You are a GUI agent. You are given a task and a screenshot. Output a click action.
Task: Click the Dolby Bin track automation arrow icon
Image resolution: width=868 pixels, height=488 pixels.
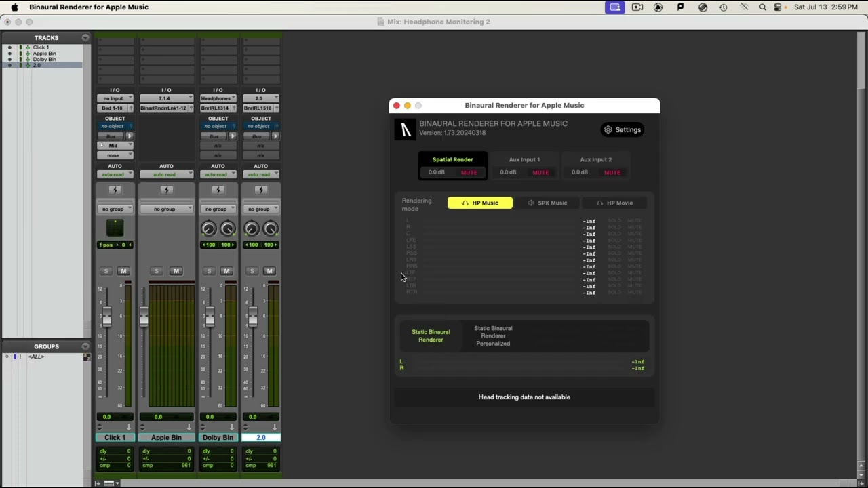pos(231,427)
